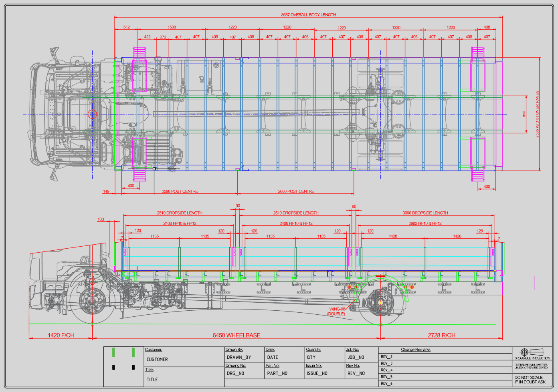Viewport: 558px width, 392px height.
Task: Click the 2728 R/OH dimension label
Action: (441, 336)
